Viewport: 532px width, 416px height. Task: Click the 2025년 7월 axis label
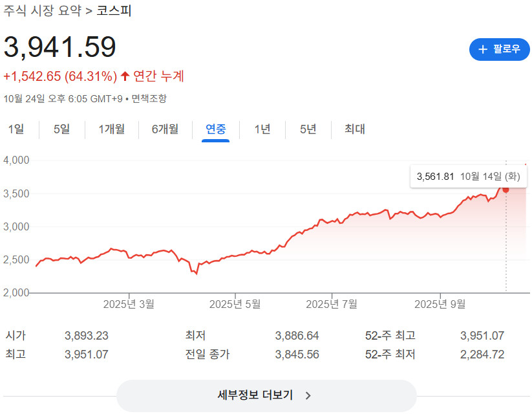(x=332, y=303)
